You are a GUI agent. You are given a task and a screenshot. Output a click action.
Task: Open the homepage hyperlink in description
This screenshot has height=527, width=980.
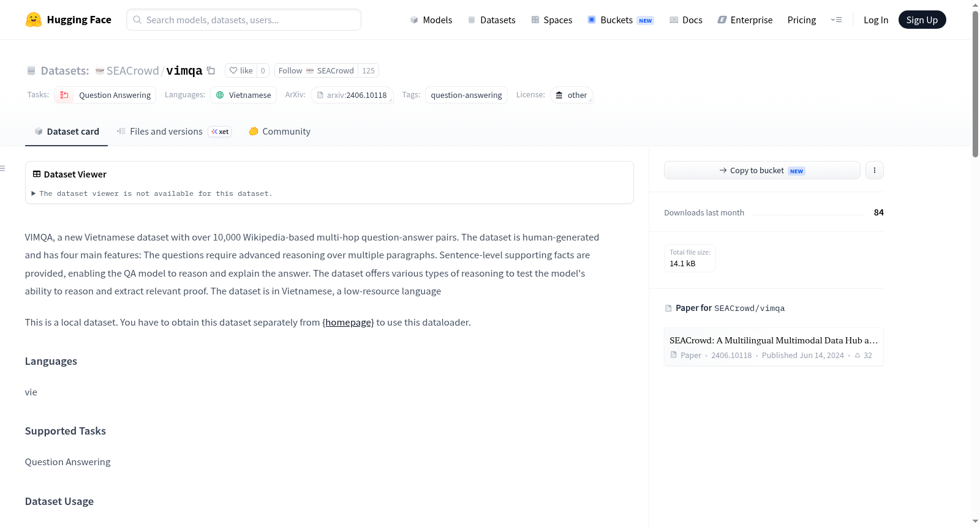[348, 323]
